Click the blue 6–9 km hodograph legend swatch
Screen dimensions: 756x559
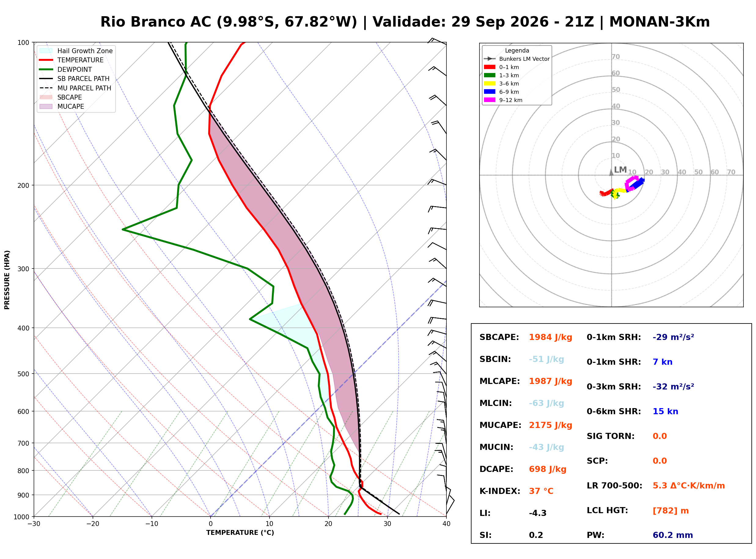tap(490, 92)
